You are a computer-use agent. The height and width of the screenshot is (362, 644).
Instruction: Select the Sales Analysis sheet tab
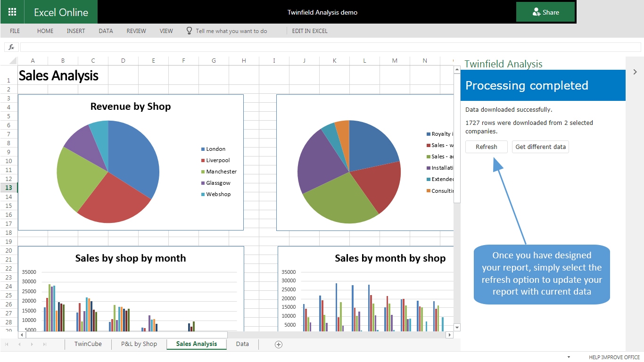pyautogui.click(x=197, y=344)
